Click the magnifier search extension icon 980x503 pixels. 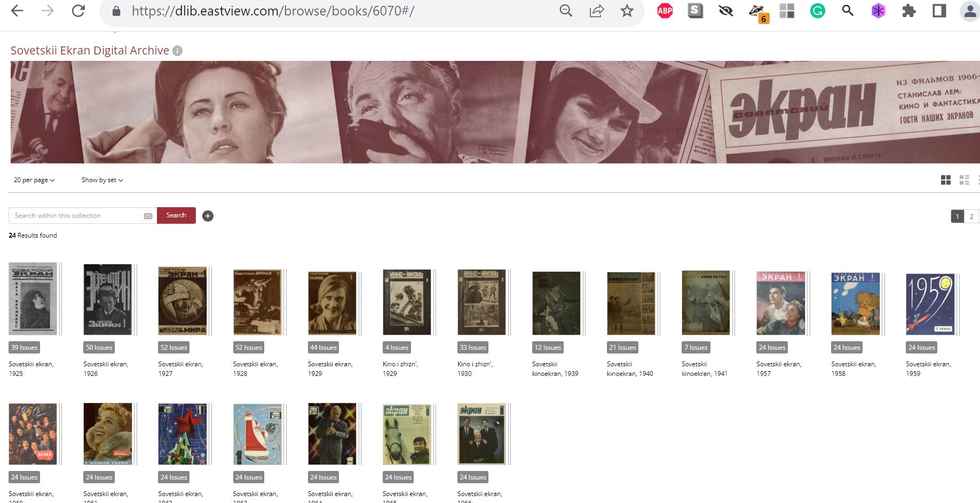848,11
